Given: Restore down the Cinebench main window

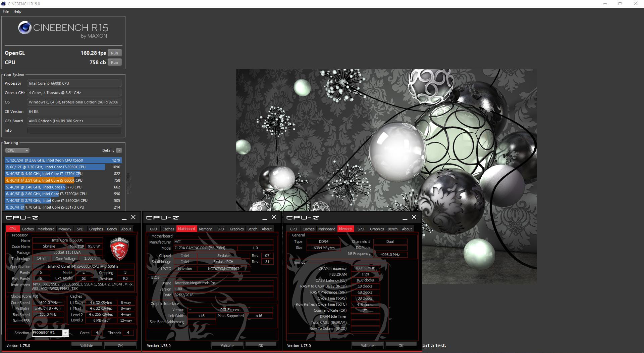Looking at the screenshot, I should [x=620, y=4].
